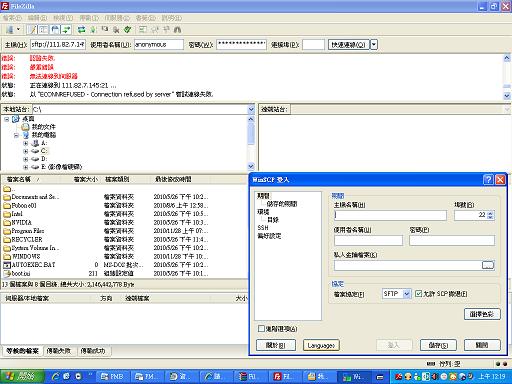
Task: Toggle the local directory tree icon
Action: click(44, 30)
